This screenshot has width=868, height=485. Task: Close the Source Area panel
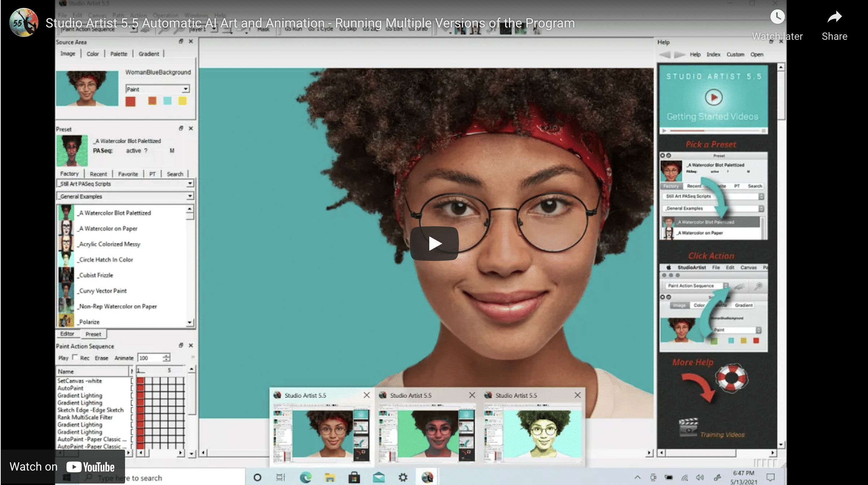pos(191,42)
